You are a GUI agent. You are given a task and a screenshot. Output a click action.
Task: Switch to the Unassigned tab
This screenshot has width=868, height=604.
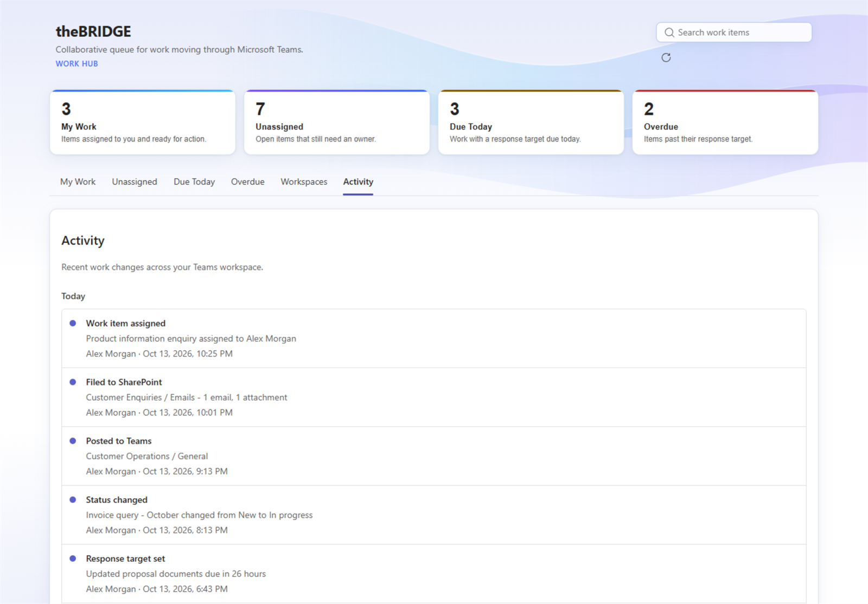coord(135,182)
